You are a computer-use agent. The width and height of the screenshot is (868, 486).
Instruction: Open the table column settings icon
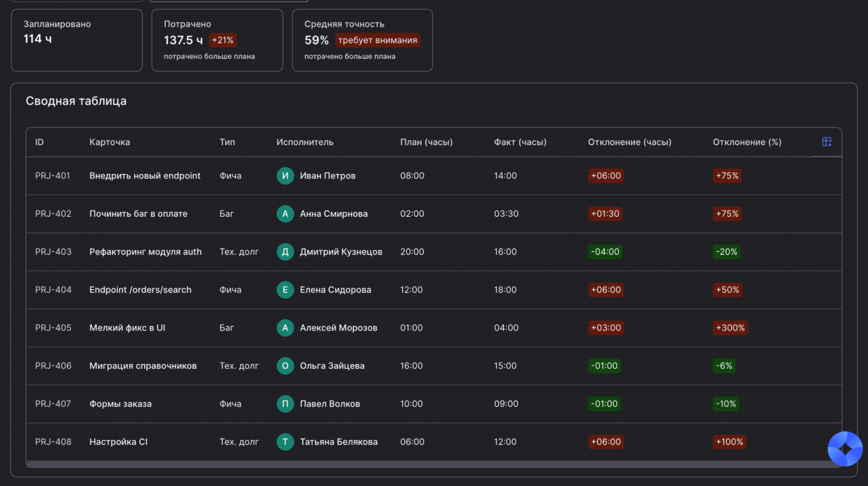pos(827,142)
